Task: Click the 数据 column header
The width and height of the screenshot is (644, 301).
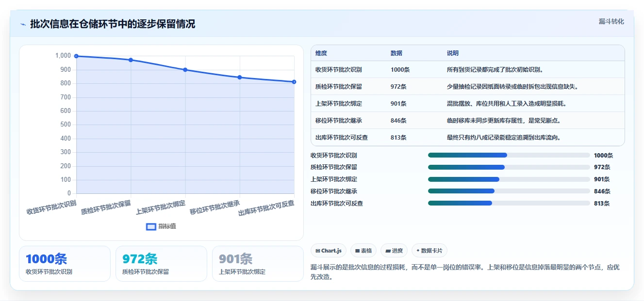Action: 396,53
